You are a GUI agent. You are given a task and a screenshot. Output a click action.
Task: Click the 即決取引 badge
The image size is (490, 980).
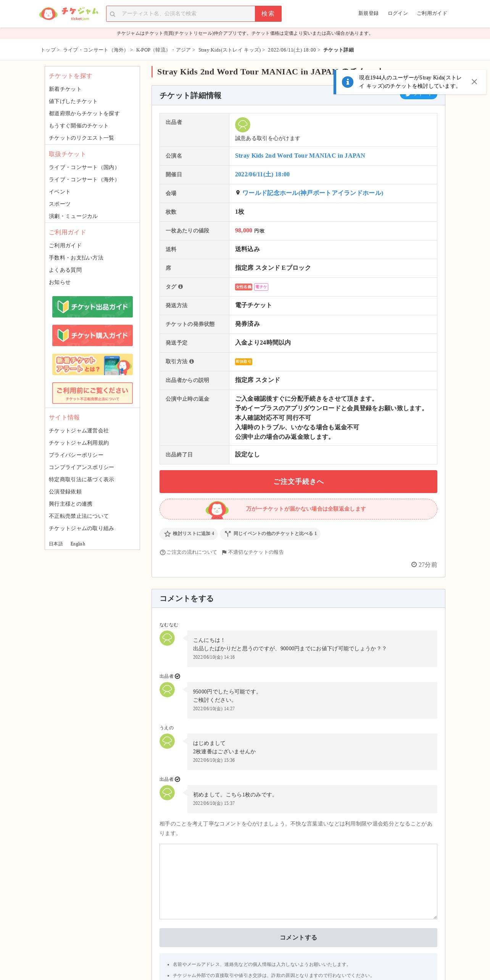(x=243, y=362)
